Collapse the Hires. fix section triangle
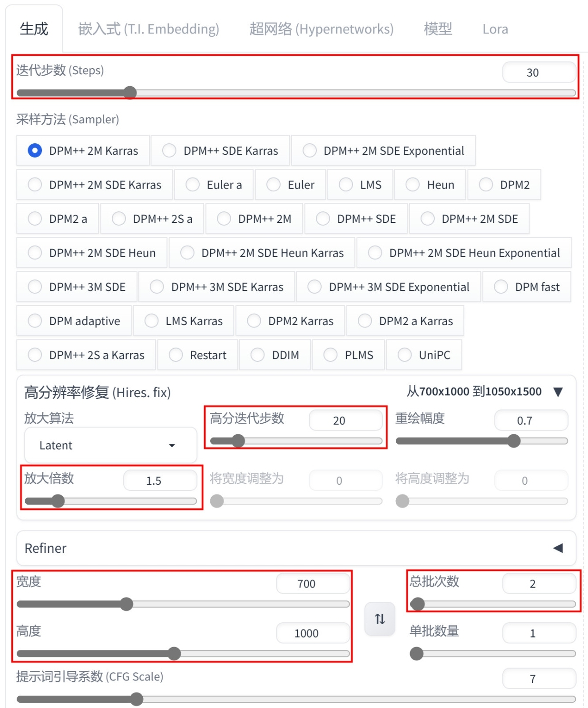The width and height of the screenshot is (588, 708). point(559,392)
